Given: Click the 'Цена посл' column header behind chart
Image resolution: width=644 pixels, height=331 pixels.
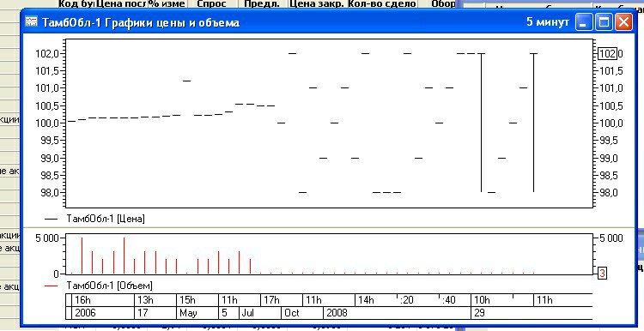Looking at the screenshot, I should (x=121, y=3).
